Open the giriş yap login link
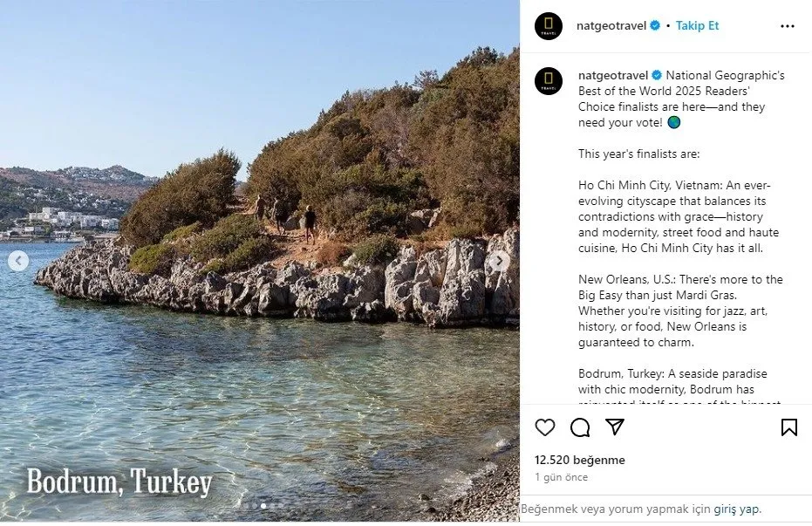This screenshot has height=526, width=812. [736, 509]
